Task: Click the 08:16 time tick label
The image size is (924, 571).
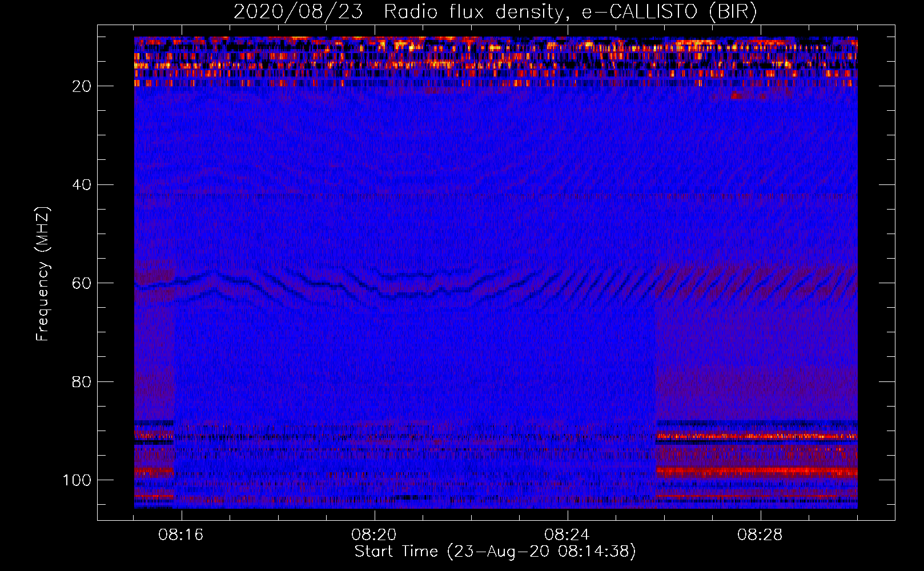Action: (182, 535)
